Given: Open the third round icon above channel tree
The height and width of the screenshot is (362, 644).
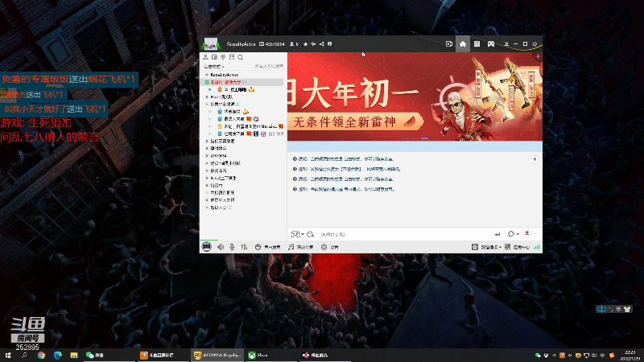Looking at the screenshot, I should click(x=223, y=57).
